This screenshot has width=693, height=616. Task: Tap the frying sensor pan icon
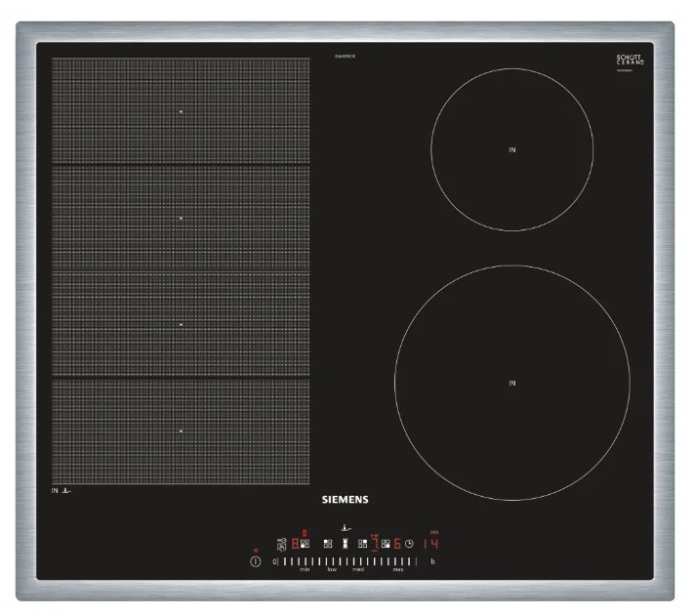[x=346, y=528]
